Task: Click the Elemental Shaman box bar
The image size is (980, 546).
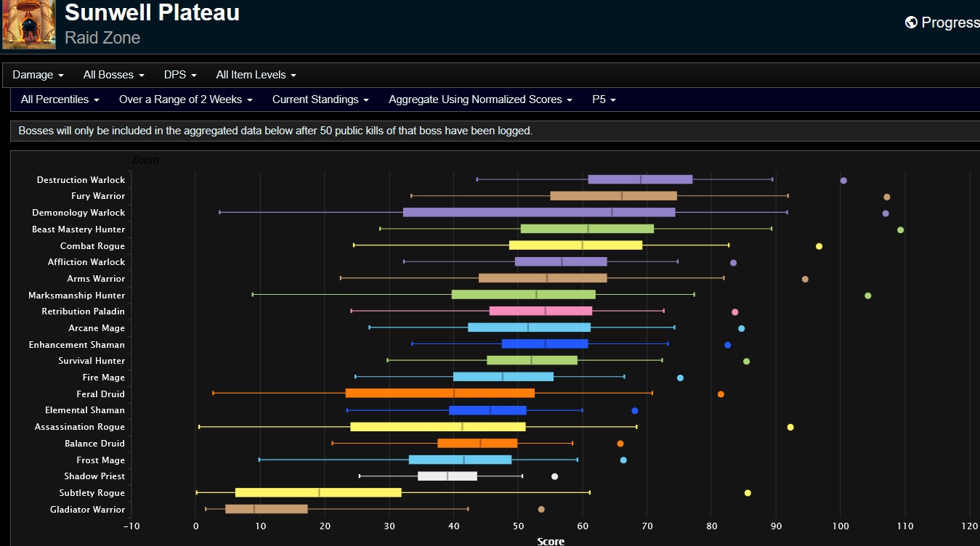Action: coord(487,410)
